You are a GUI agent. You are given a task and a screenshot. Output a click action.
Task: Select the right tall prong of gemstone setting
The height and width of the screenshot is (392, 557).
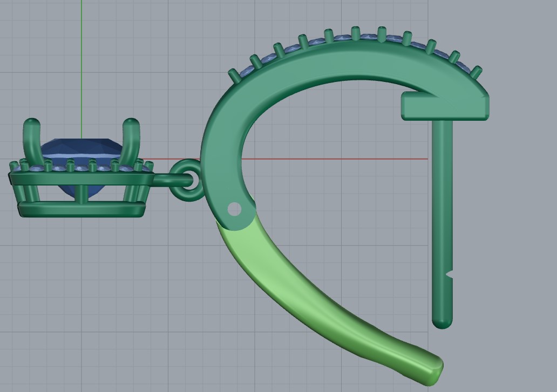131,142
